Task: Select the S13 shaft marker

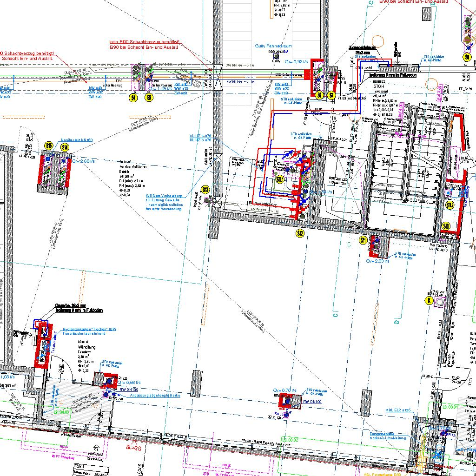Action: (x=205, y=189)
